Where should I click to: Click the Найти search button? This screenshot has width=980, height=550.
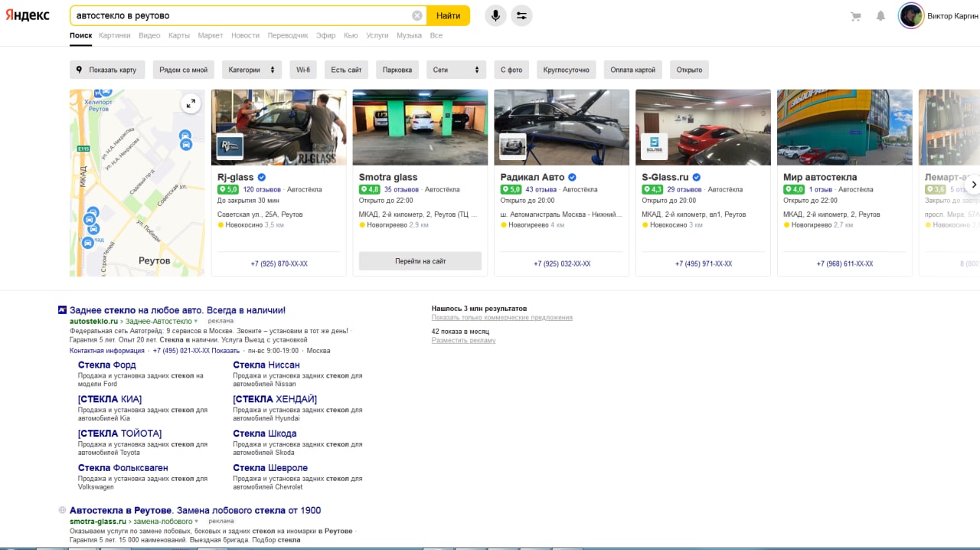(449, 15)
